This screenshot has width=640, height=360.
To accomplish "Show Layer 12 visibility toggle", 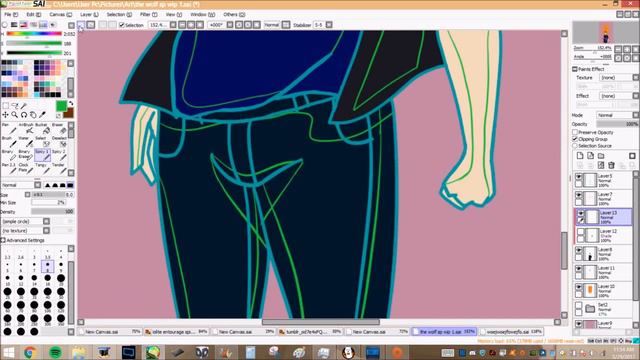I will (x=580, y=232).
